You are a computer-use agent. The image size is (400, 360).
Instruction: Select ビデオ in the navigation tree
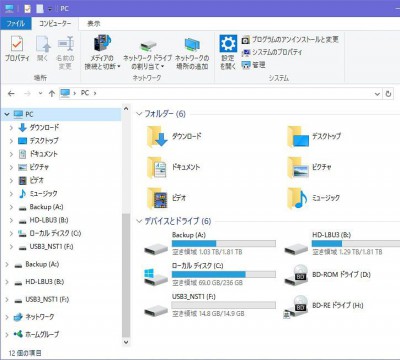point(31,180)
